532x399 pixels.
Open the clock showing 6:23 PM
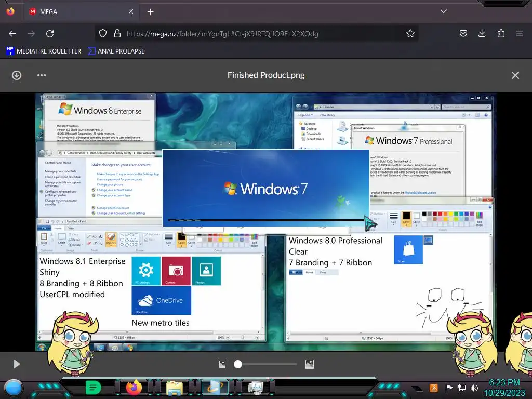(x=504, y=388)
